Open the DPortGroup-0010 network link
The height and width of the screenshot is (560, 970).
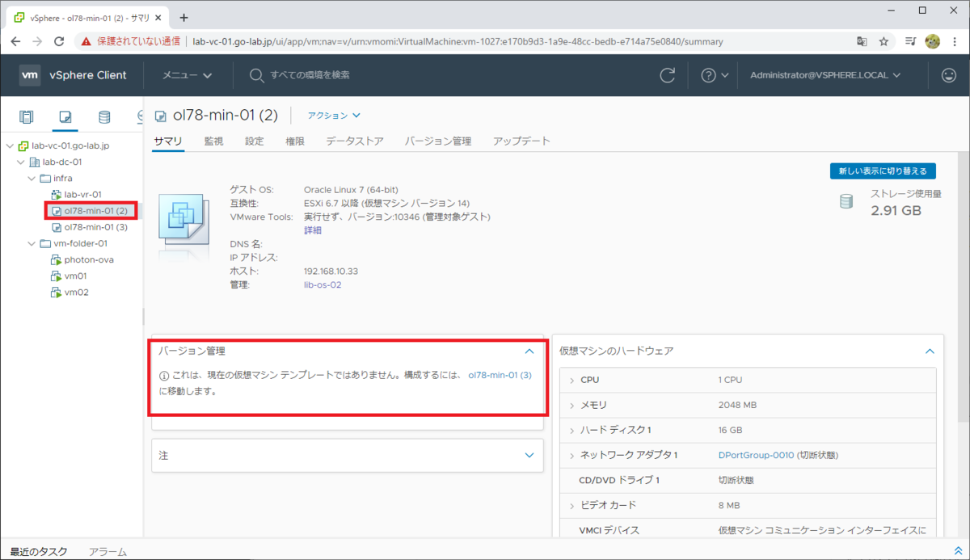click(756, 455)
